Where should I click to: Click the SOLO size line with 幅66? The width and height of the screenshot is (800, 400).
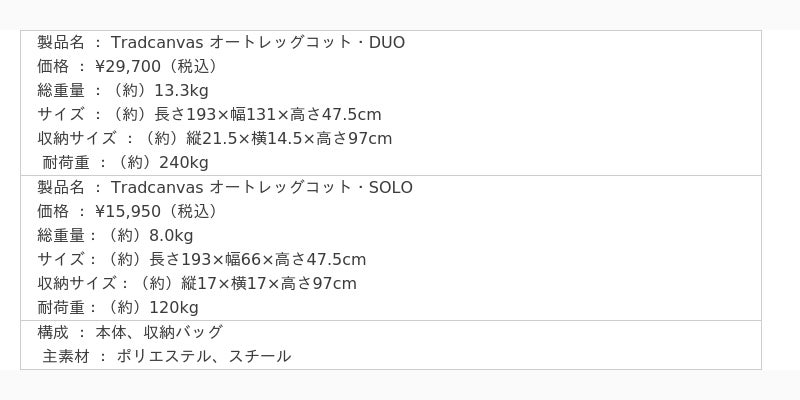(239, 259)
